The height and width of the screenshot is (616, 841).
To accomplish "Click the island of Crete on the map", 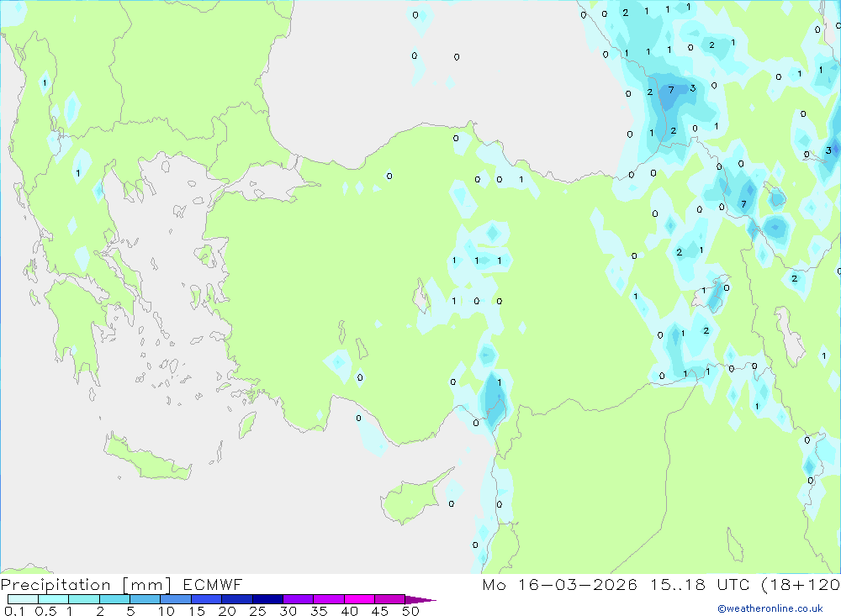I will (147, 459).
